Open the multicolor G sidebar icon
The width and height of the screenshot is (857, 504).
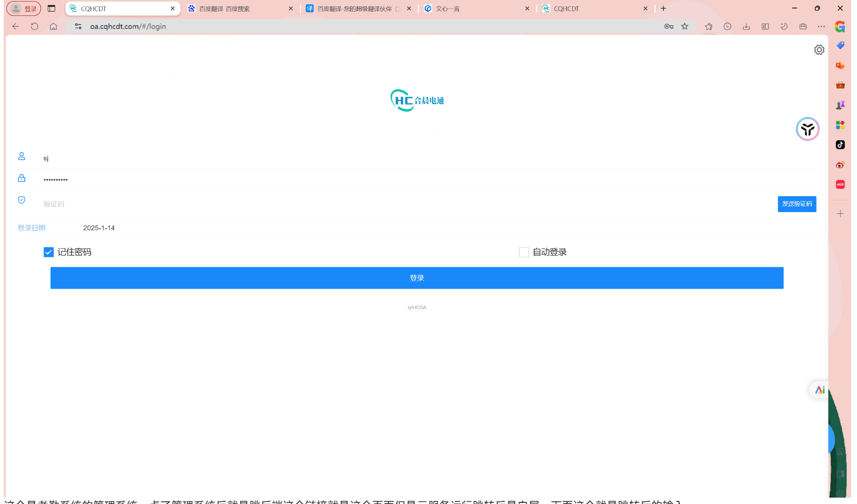tap(840, 27)
